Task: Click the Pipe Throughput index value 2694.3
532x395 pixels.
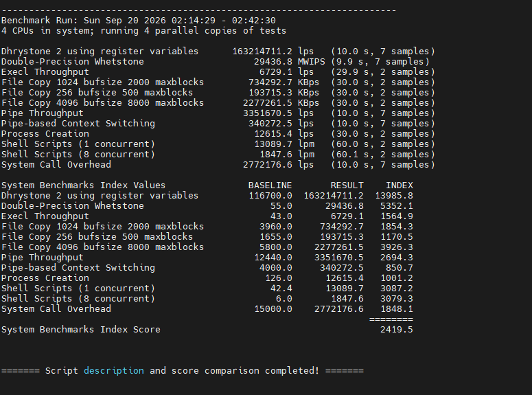Action: point(397,258)
